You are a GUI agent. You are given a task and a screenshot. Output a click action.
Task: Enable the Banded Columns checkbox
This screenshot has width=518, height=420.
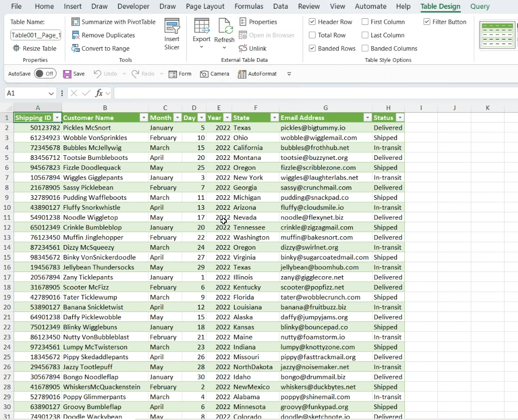[365, 48]
